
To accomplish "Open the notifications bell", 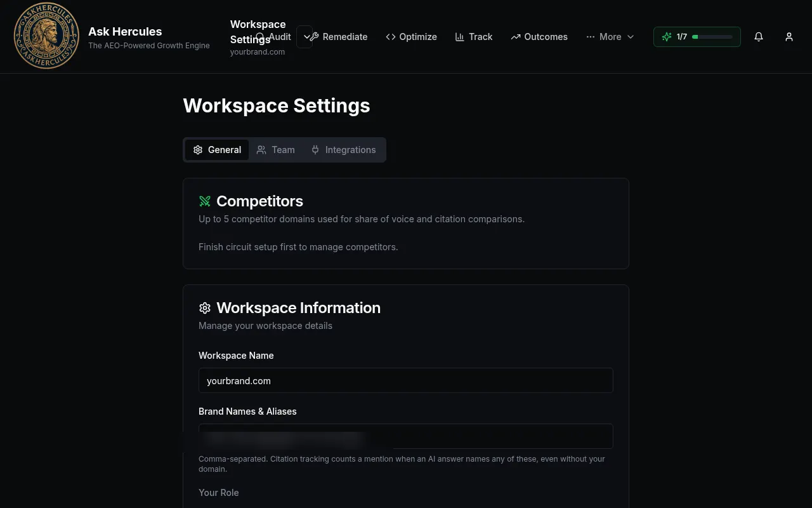I will tap(759, 37).
